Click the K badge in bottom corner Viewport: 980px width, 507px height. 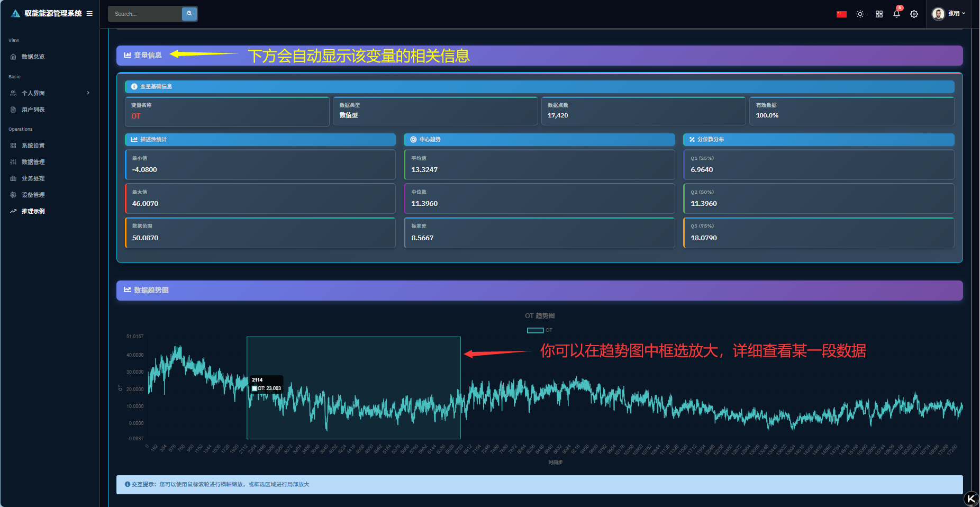pyautogui.click(x=971, y=499)
